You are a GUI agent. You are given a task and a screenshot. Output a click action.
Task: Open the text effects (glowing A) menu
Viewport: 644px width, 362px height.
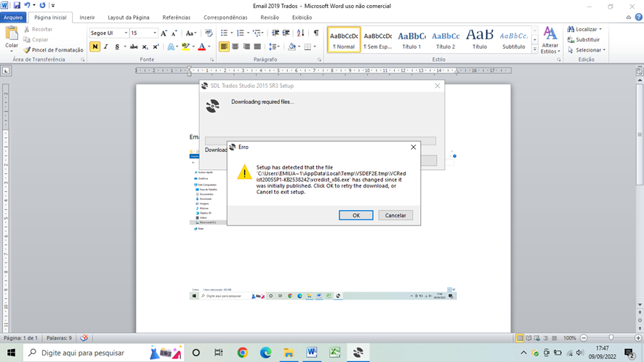[x=172, y=47]
